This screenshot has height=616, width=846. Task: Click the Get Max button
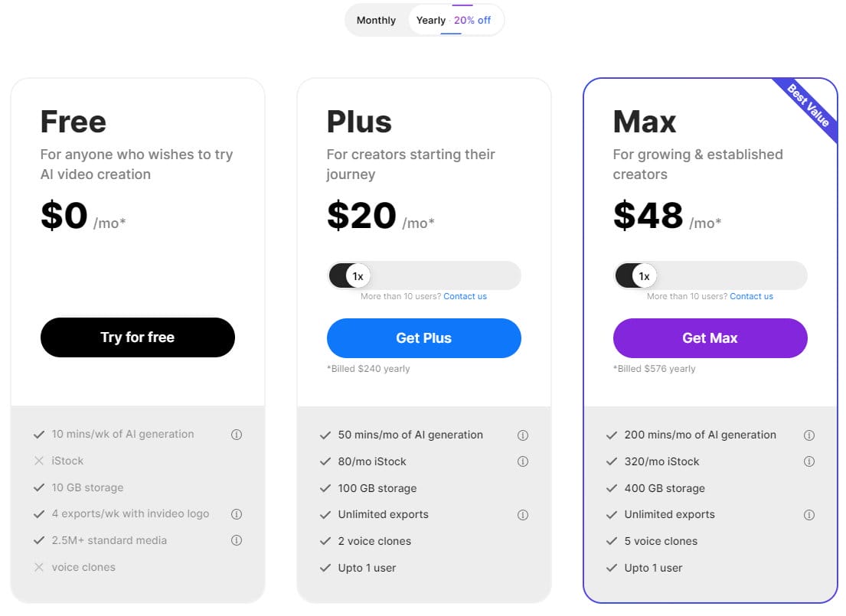710,338
